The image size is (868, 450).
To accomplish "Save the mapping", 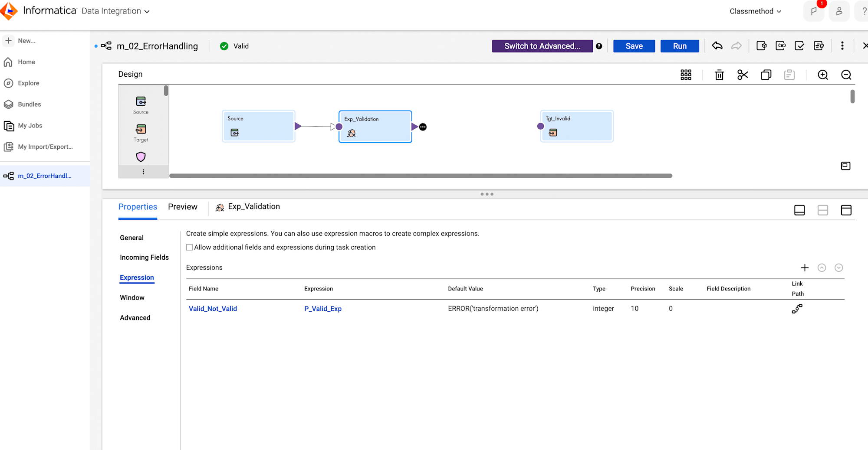I will click(x=634, y=46).
